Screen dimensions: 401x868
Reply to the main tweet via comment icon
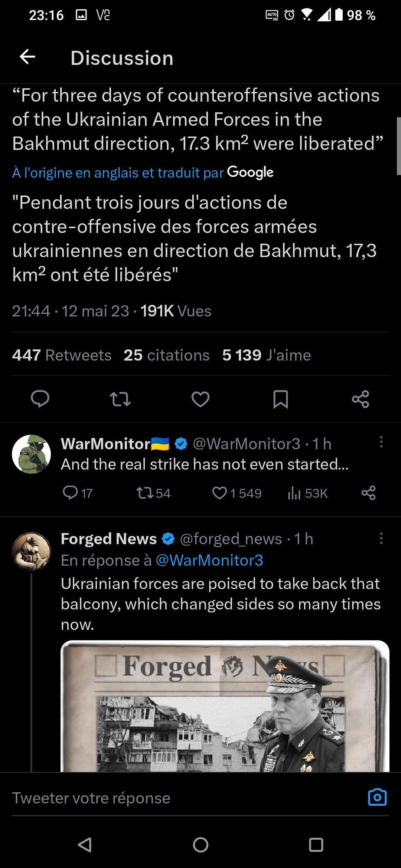(x=40, y=399)
